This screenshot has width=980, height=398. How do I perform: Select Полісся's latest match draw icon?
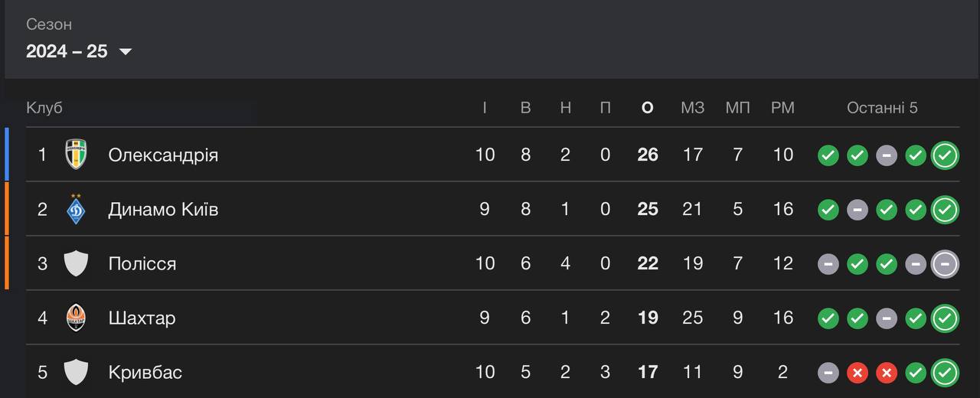945,264
